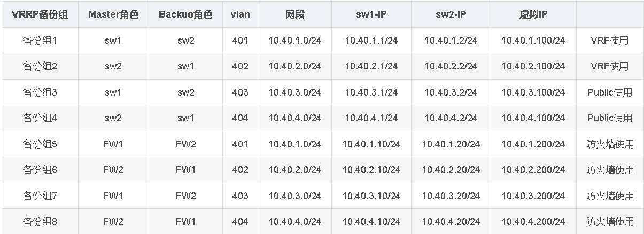Screen dimensions: 644x234
Task: Select the 10.40.3.10/24 cell
Action: 371,196
